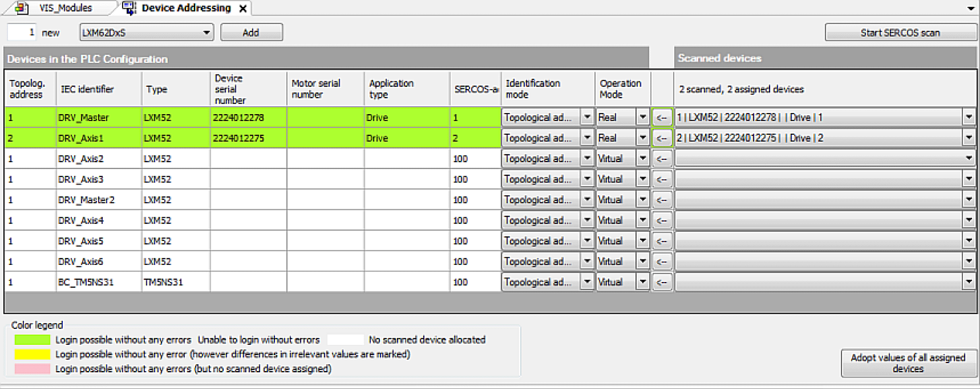This screenshot has width=980, height=389.
Task: Expand Identification mode dropdown for DRV_Axis3
Action: coord(587,179)
